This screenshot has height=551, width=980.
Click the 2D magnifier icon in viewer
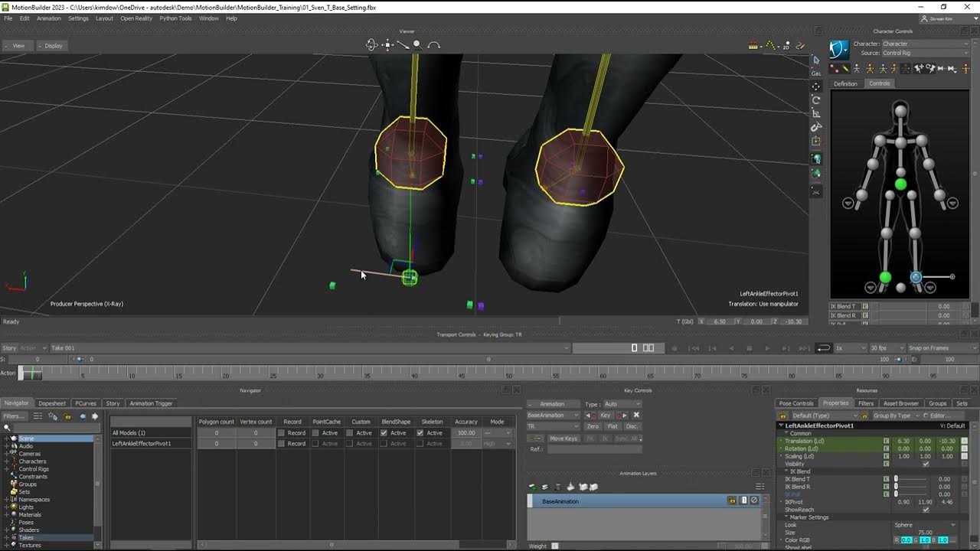pos(787,46)
